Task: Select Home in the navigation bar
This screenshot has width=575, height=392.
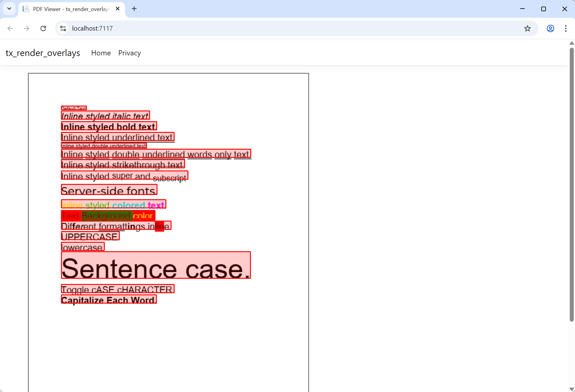Action: point(100,53)
